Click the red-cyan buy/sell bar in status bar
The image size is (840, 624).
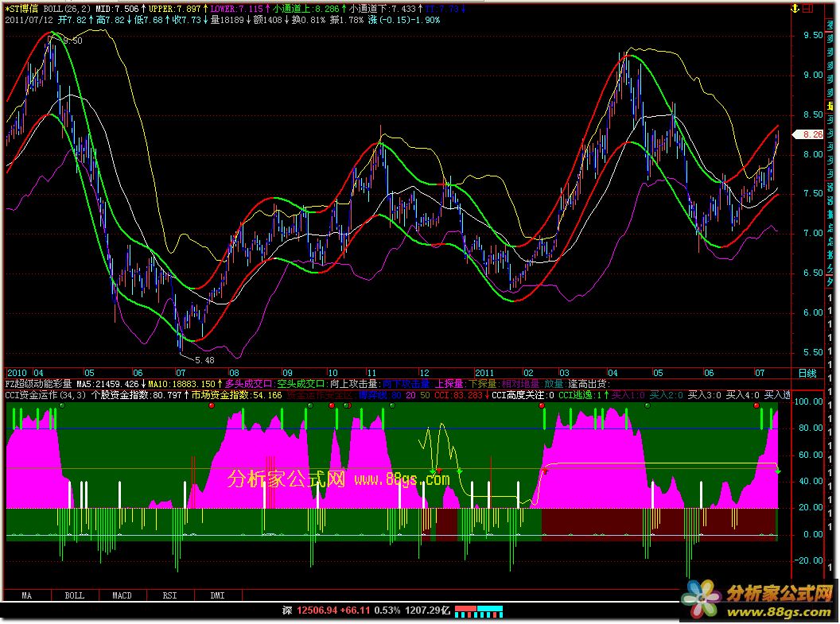[479, 610]
